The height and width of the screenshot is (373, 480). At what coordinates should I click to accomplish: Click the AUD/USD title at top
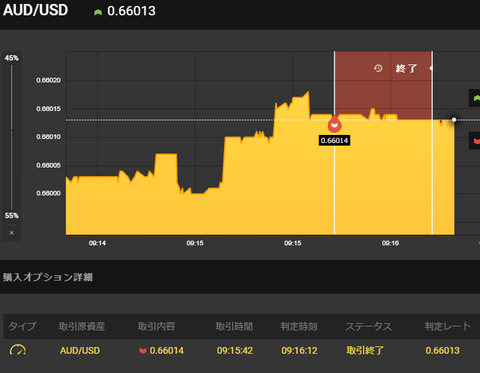pos(35,10)
